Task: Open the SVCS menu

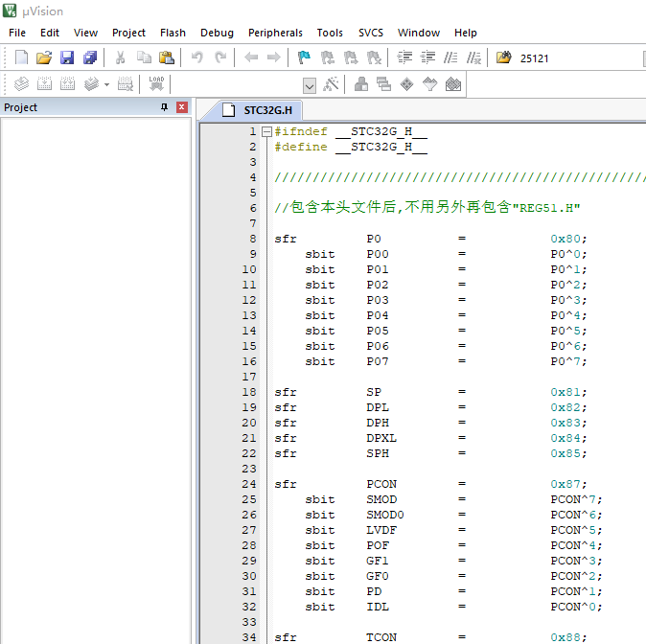Action: click(371, 33)
